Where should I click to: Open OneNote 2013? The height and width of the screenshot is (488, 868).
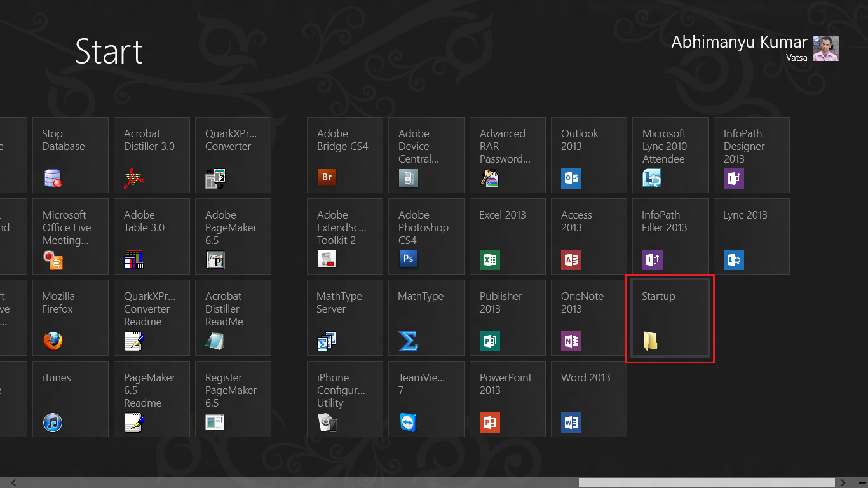[589, 318]
